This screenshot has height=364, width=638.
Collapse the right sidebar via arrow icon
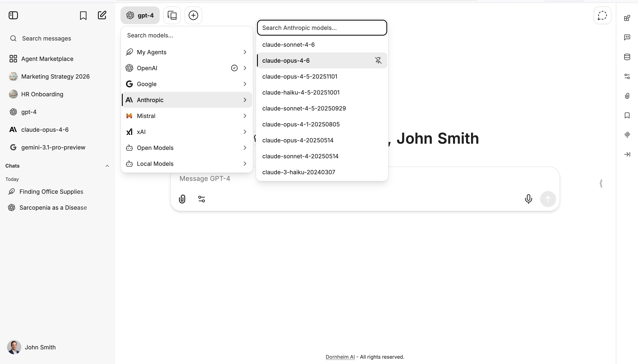[x=627, y=154]
